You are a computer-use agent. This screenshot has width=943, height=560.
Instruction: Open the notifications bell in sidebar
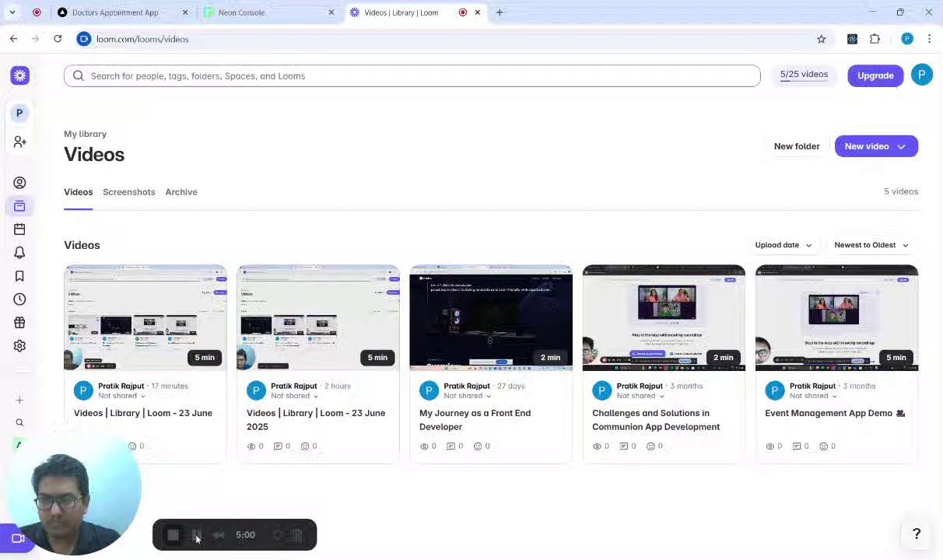(19, 253)
